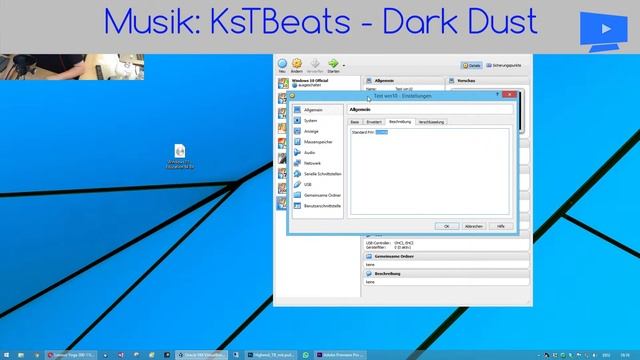
Task: Select Allgemein in the settings category list
Action: point(318,110)
